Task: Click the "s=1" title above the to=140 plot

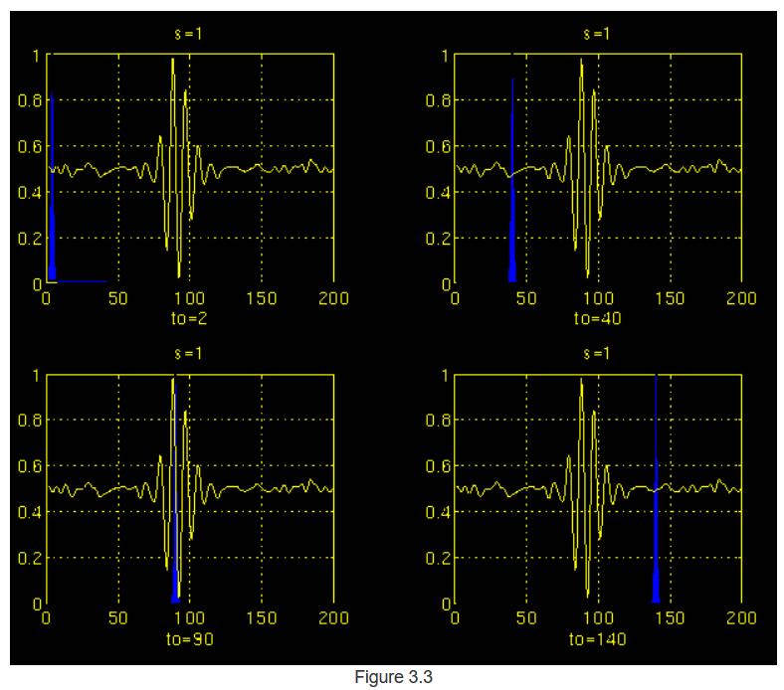Action: point(597,354)
